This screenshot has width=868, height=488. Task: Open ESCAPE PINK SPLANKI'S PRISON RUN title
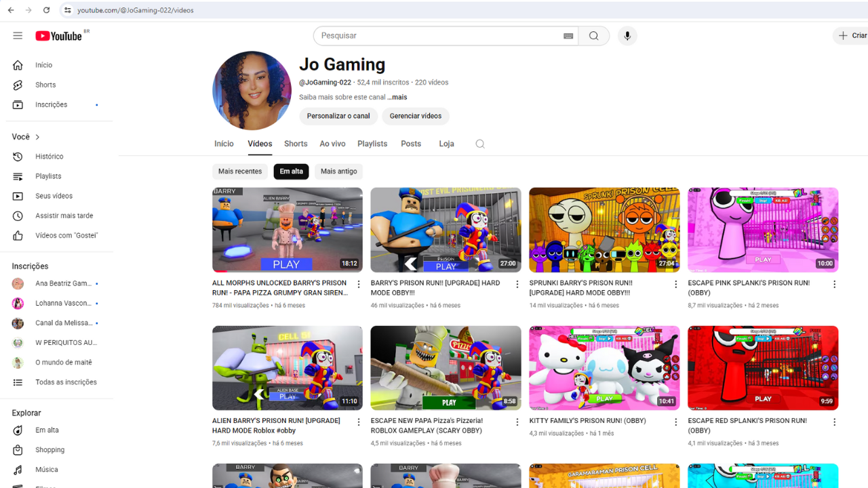[x=749, y=288]
